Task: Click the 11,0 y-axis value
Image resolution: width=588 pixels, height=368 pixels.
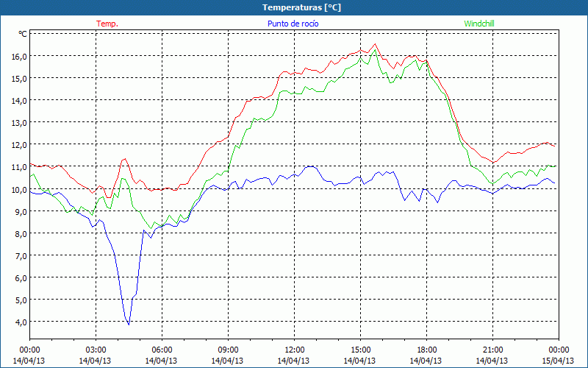Action: (x=19, y=167)
